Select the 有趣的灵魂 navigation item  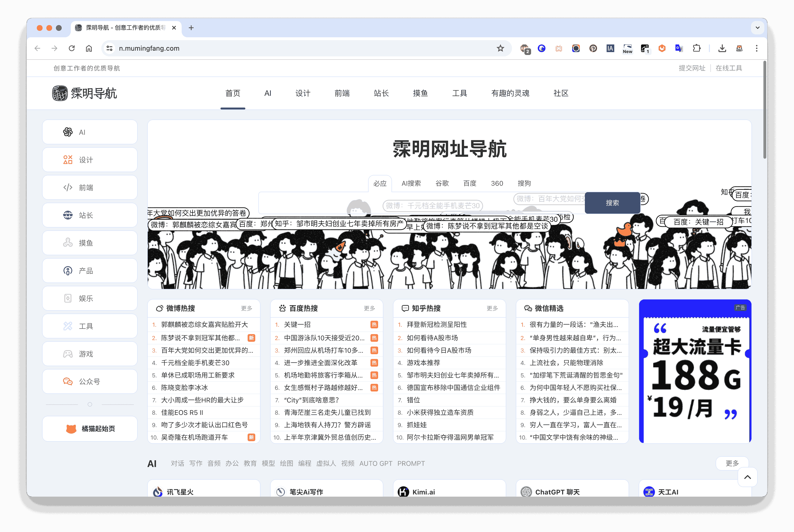[x=510, y=93]
